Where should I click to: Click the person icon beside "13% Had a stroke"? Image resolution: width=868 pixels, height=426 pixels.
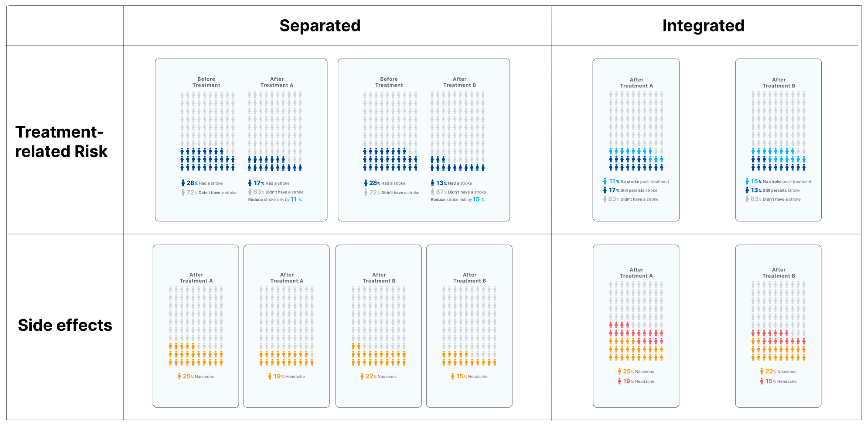(432, 183)
